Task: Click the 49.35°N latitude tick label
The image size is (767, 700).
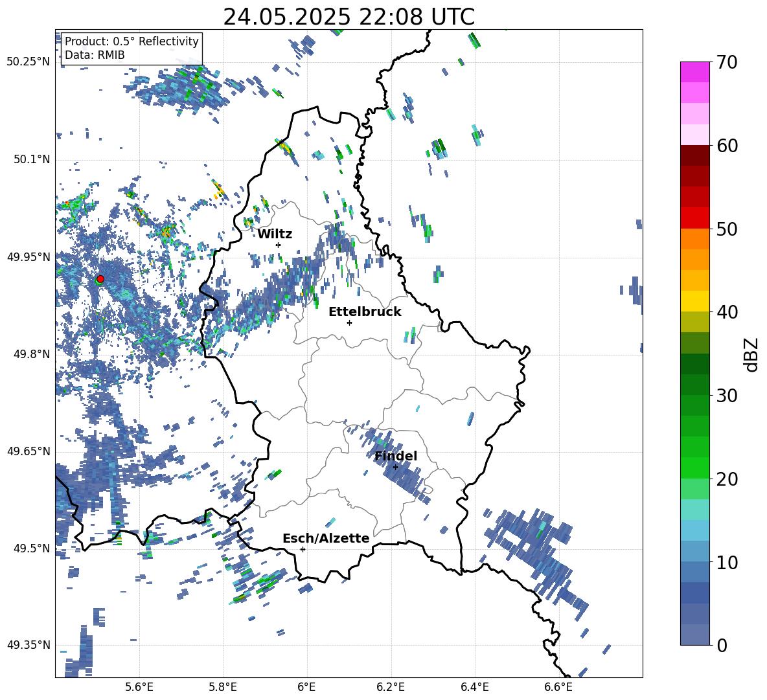Action: [29, 645]
